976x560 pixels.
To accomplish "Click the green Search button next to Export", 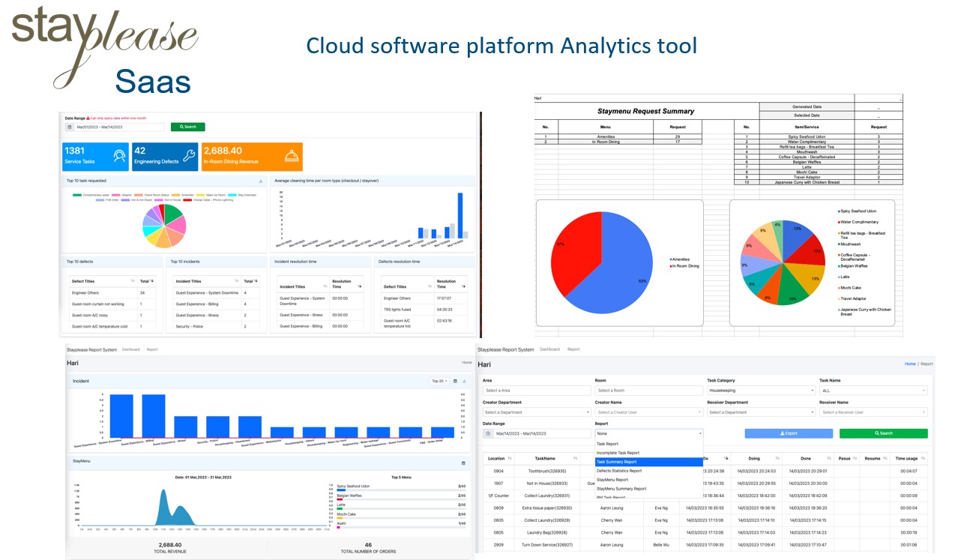I will pos(884,433).
